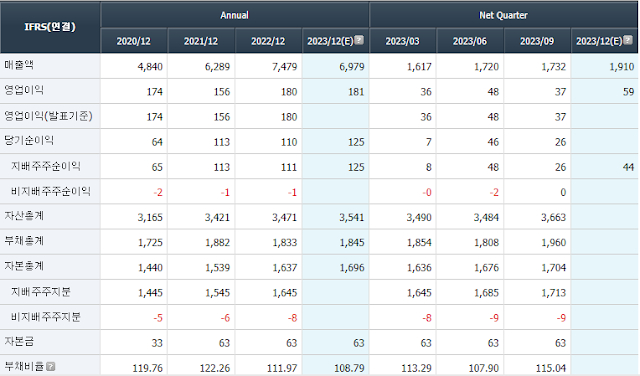
Task: Click 자본총계 value 1,440 for 2020/12
Action: 150,268
